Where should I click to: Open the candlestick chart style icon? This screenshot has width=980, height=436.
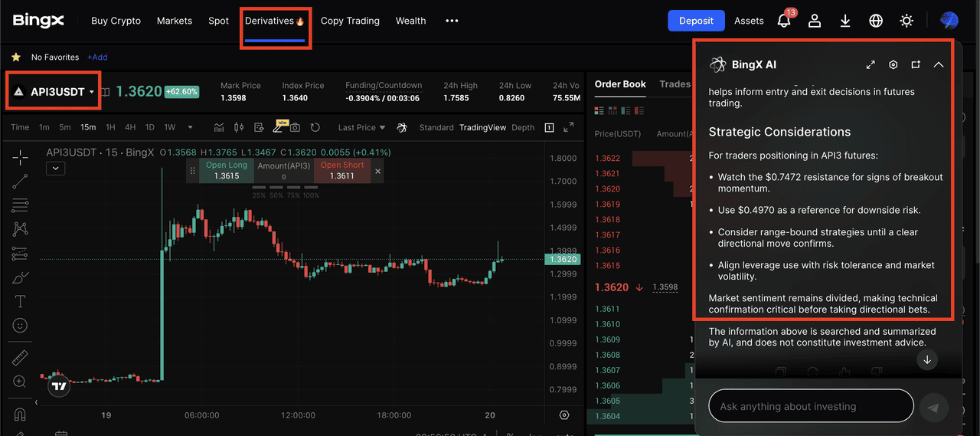click(x=238, y=127)
